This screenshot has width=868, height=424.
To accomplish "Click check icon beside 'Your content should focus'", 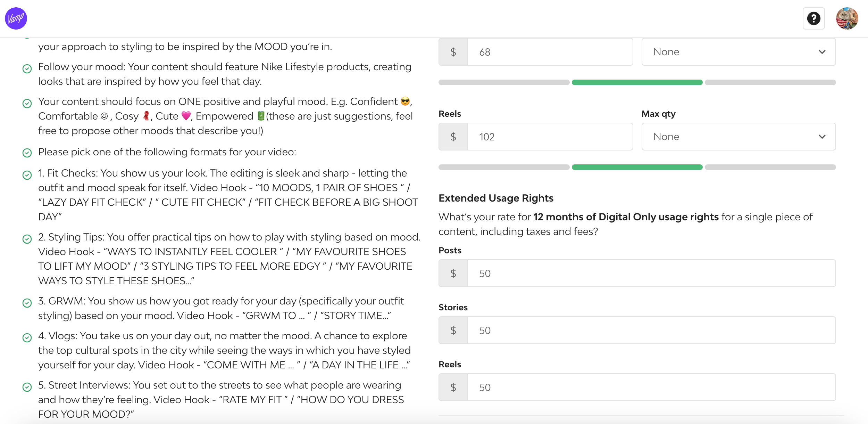I will [27, 104].
